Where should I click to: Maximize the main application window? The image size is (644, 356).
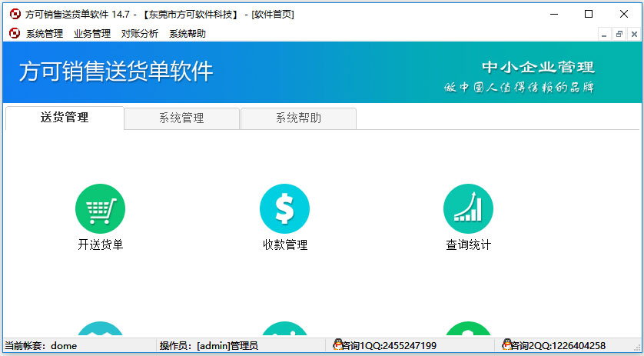589,14
